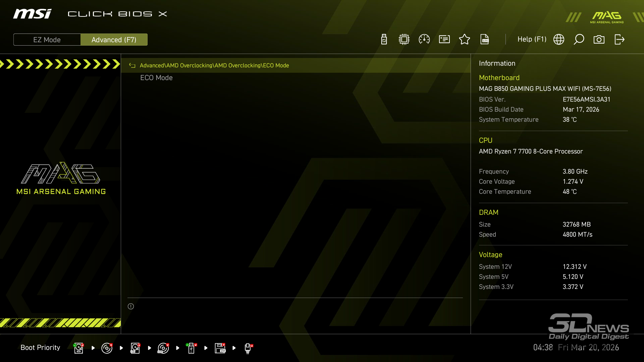Click the profile card icon in toolbar
Viewport: 644px width, 362px height.
[x=444, y=40]
